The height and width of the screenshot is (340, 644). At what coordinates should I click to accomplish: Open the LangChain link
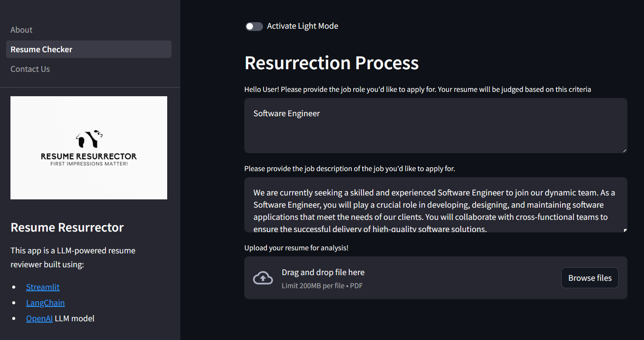coord(45,303)
